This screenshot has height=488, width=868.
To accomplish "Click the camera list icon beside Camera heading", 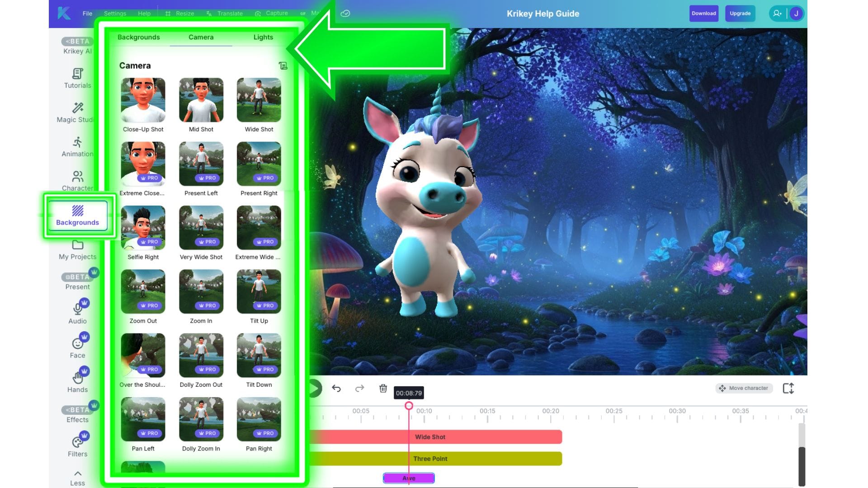I will pos(283,66).
